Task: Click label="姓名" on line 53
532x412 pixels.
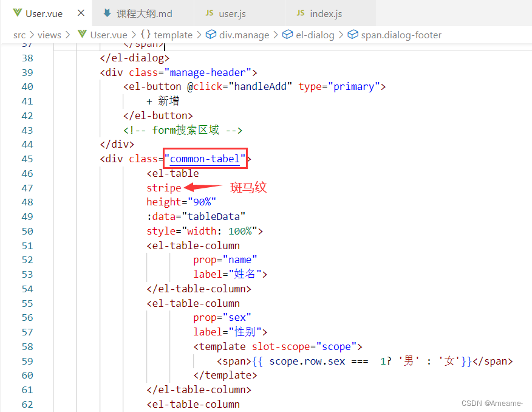Action: 228,274
